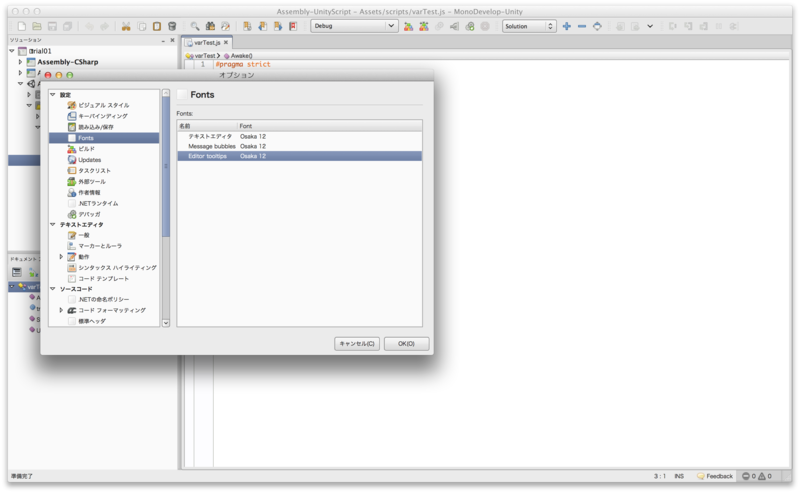Click the キャンセル(C) button
This screenshot has height=493, width=800.
pos(357,343)
